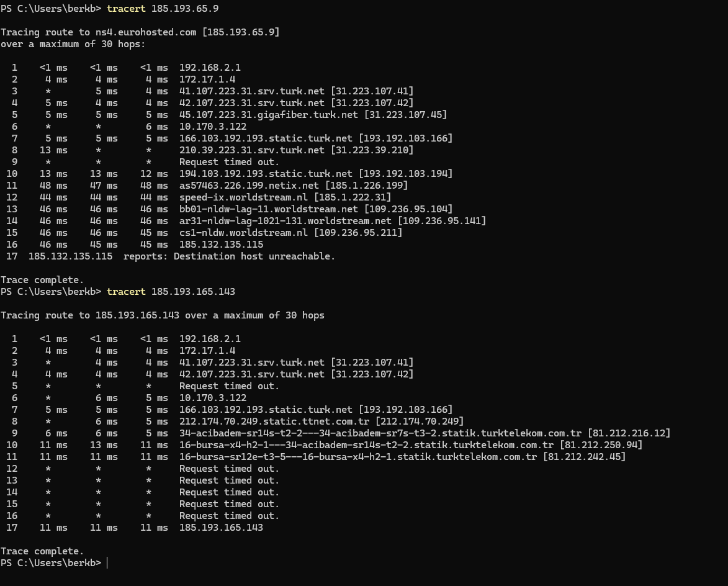This screenshot has width=728, height=586.
Task: Select cs1-nldw.worldstream.nl hostname
Action: tap(244, 233)
